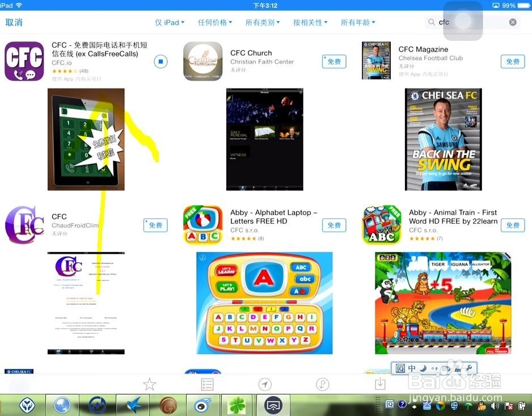The width and height of the screenshot is (532, 416).
Task: Open the CFC Church app icon
Action: tap(203, 61)
